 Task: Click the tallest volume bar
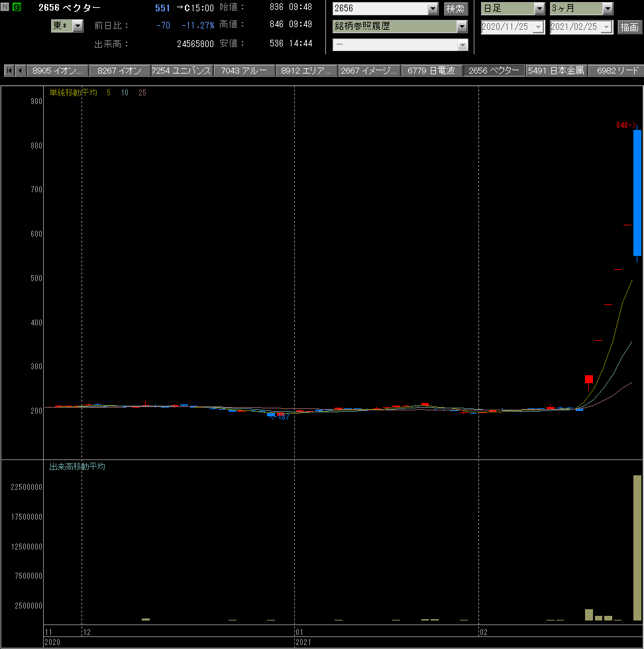click(637, 548)
